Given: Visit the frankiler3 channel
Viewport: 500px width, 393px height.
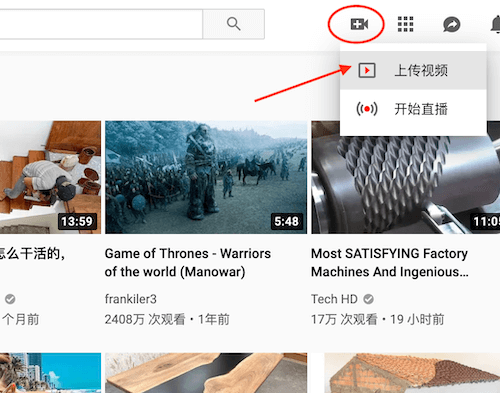Looking at the screenshot, I should (131, 299).
